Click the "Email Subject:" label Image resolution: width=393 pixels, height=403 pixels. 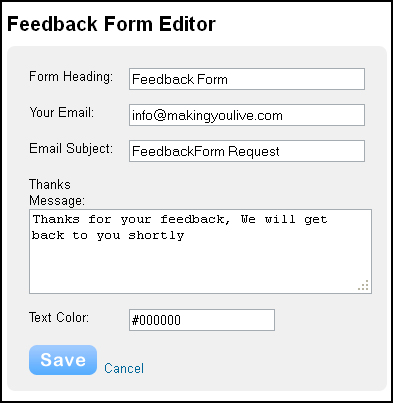[x=71, y=149]
